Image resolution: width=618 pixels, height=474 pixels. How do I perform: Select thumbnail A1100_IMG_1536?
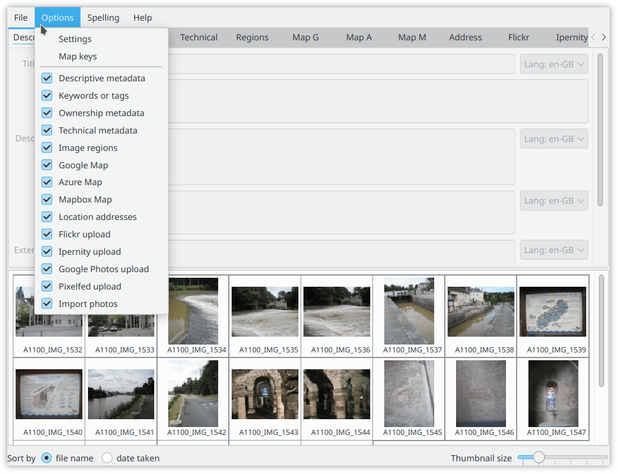click(337, 316)
